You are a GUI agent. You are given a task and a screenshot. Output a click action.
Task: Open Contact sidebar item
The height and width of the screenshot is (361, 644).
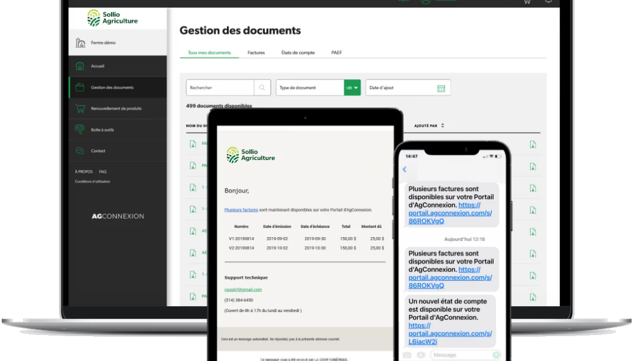[118, 151]
